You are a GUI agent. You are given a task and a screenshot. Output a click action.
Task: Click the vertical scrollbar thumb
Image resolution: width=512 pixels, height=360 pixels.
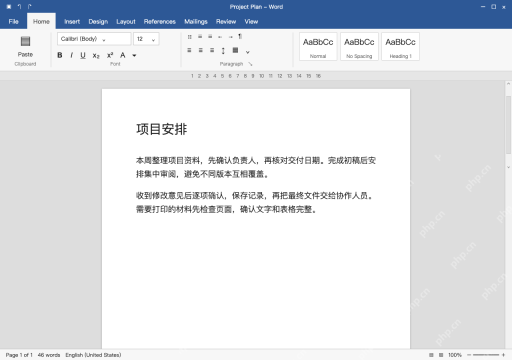[508, 125]
